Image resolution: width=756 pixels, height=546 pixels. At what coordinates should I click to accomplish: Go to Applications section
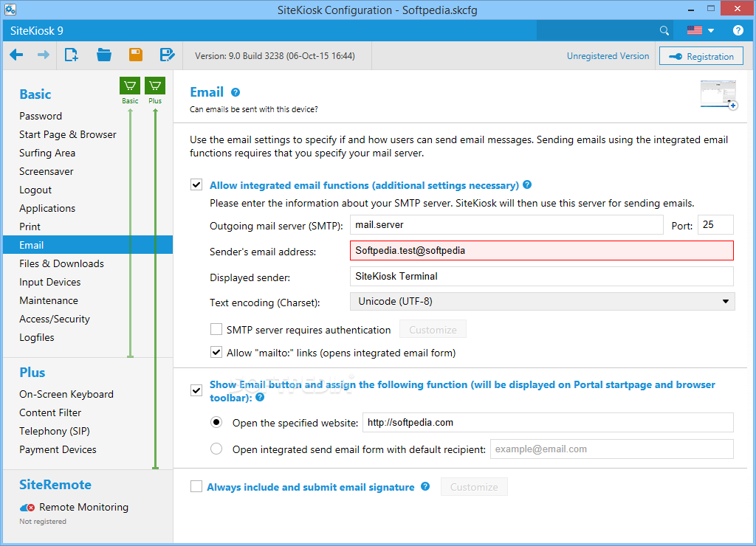pyautogui.click(x=47, y=208)
